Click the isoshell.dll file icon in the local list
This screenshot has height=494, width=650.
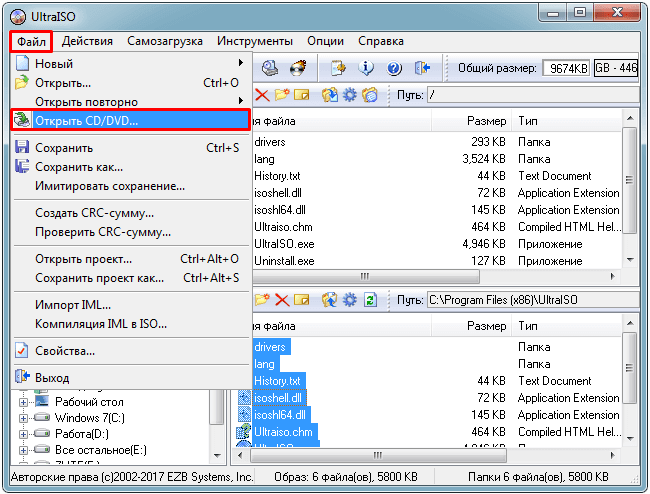(x=245, y=398)
